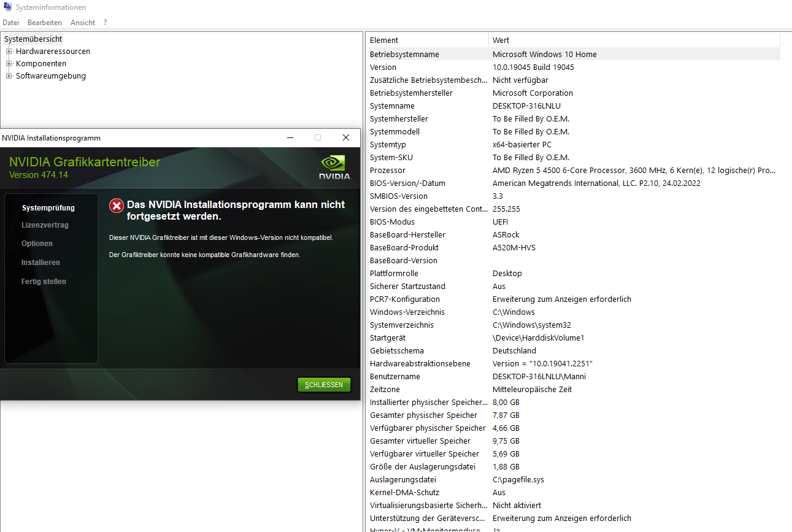Expand the Hardwareressourcen tree node
The height and width of the screenshot is (532, 792).
[x=9, y=52]
